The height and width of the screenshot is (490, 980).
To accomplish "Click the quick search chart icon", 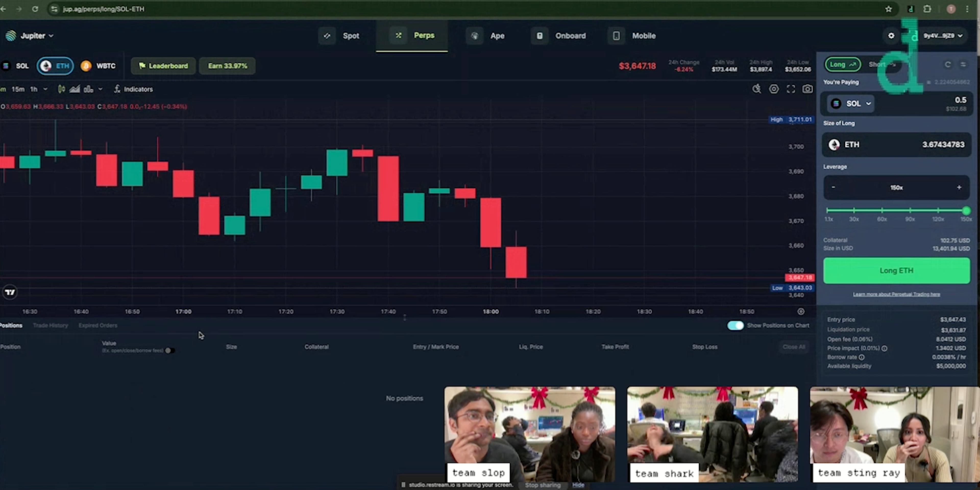I will (756, 89).
